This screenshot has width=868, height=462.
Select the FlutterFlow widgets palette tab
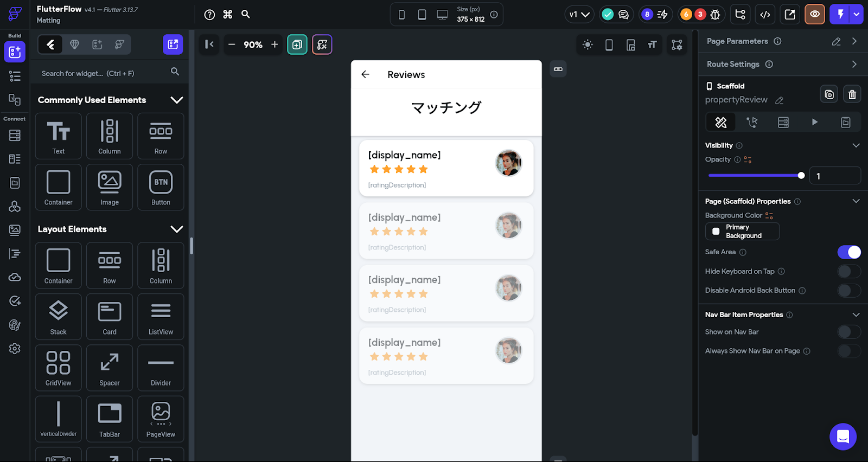51,44
